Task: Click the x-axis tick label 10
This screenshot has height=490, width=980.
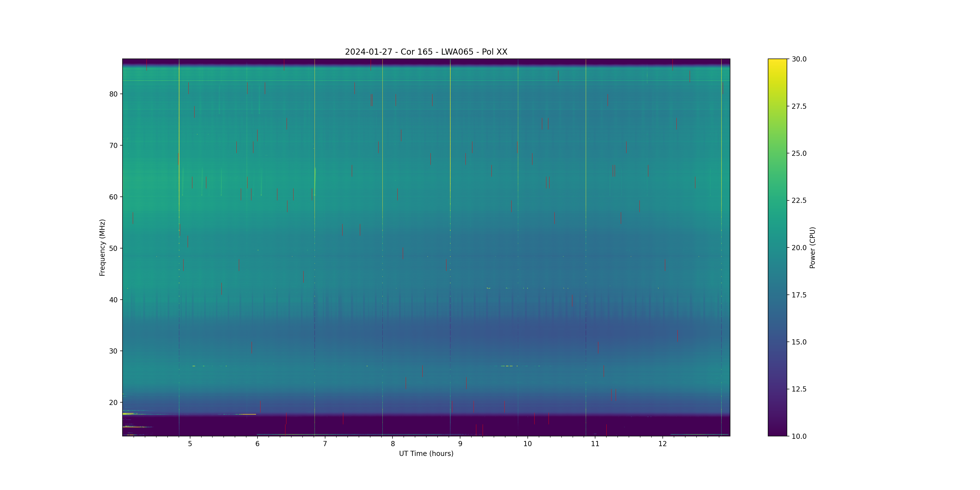Action: pos(527,444)
